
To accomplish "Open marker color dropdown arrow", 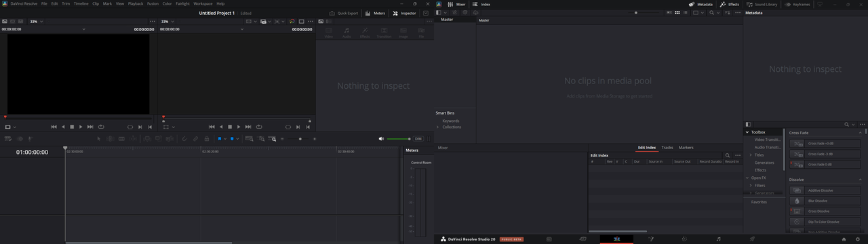I will (x=238, y=139).
